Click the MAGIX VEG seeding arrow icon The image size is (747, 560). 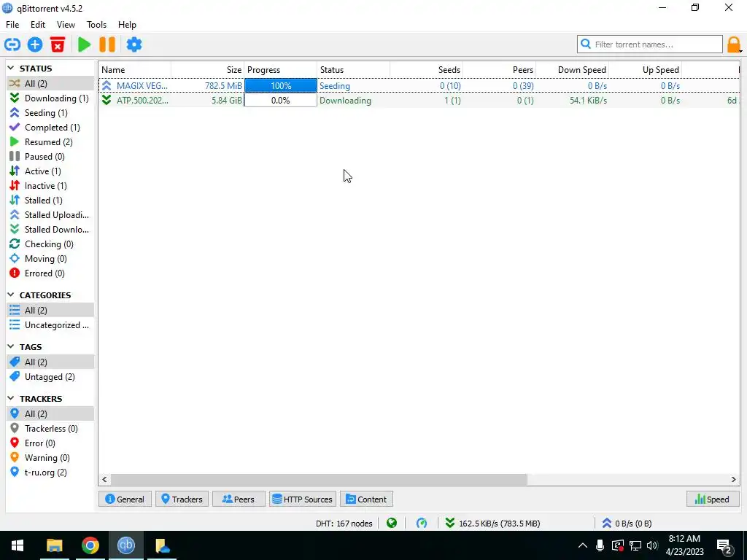pos(107,86)
